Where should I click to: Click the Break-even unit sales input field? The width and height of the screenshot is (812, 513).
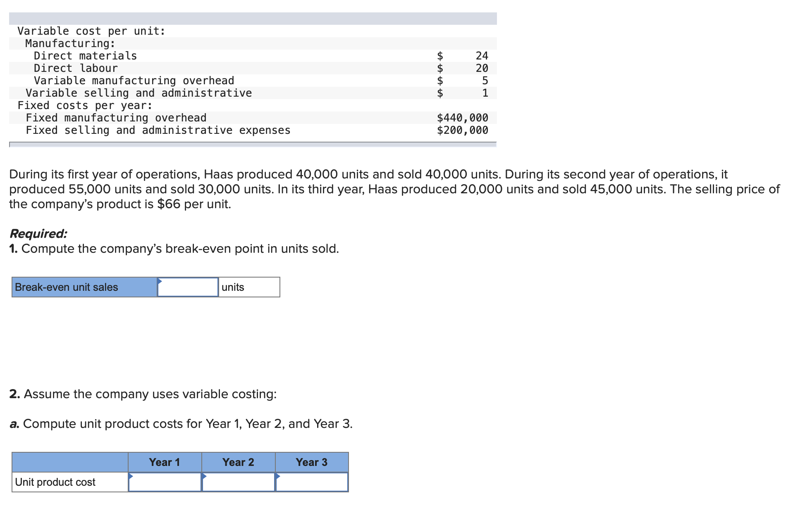click(188, 287)
